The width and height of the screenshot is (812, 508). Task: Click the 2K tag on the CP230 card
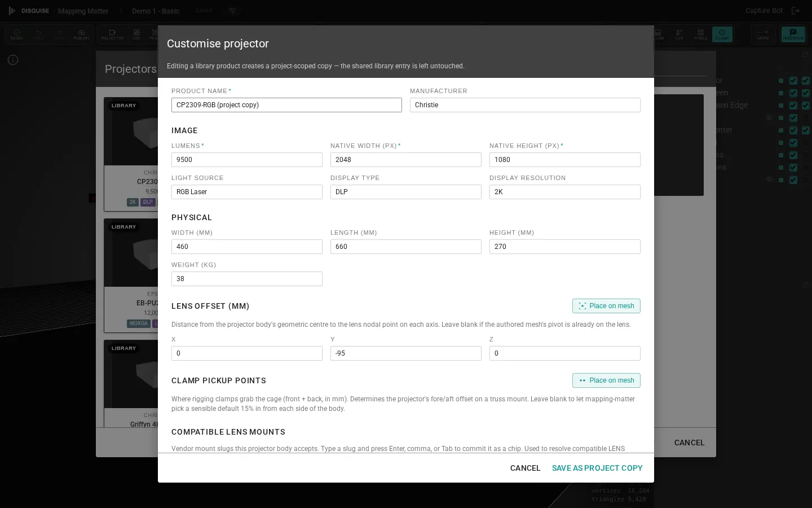click(133, 202)
